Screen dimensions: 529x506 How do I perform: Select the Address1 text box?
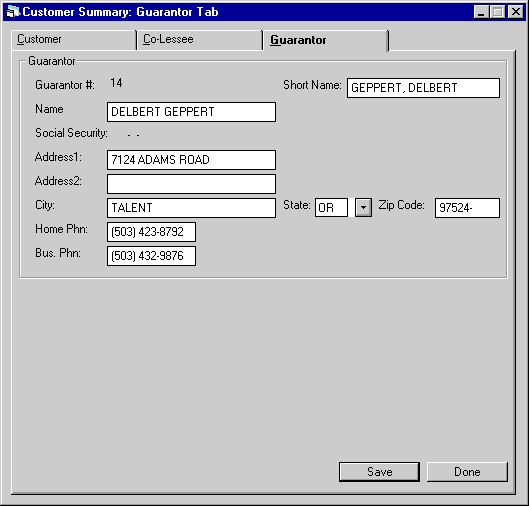tap(191, 160)
